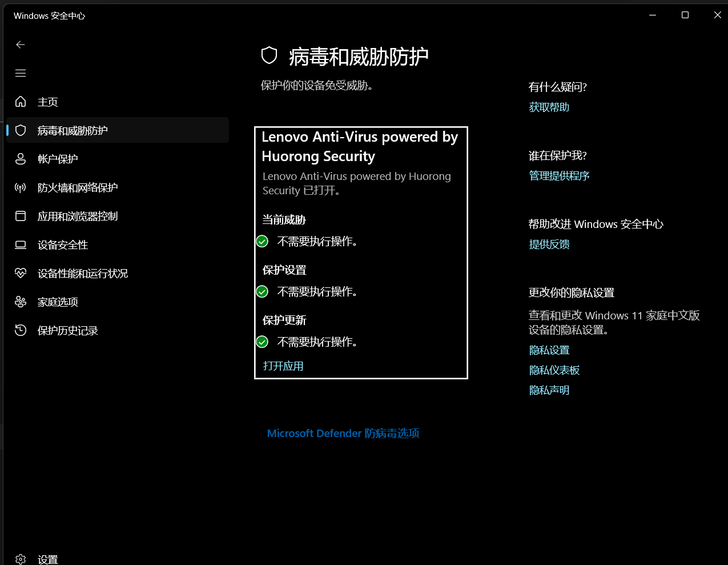Click green checkmark under 保护设置

pyautogui.click(x=262, y=291)
